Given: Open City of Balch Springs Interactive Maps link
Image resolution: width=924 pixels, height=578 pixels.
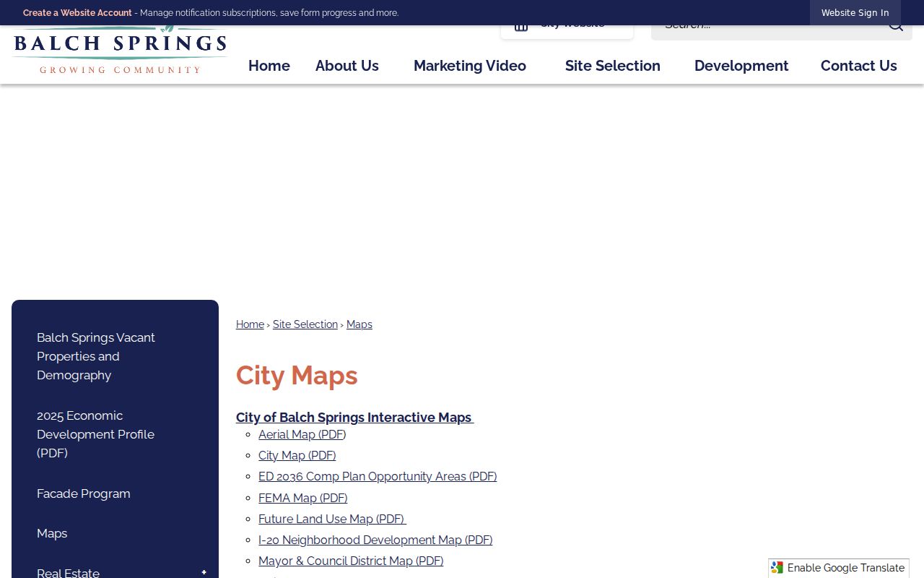Looking at the screenshot, I should pyautogui.click(x=354, y=418).
